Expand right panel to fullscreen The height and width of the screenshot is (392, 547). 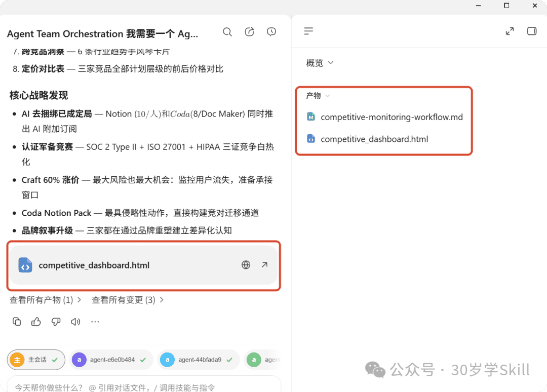coord(510,31)
